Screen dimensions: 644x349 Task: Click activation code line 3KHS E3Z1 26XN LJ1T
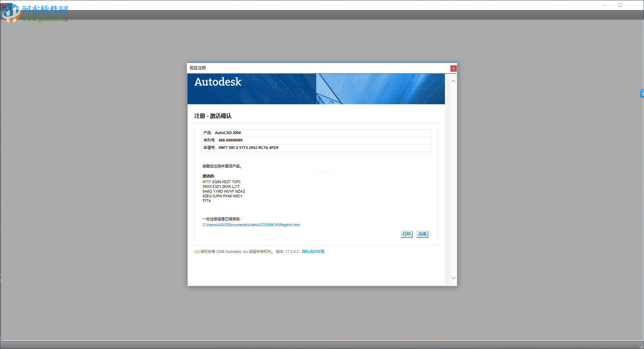[x=221, y=187]
